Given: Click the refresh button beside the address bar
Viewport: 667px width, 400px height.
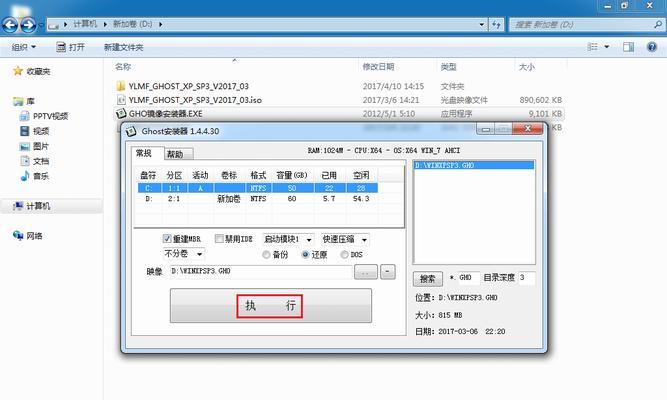Looking at the screenshot, I should click(496, 25).
